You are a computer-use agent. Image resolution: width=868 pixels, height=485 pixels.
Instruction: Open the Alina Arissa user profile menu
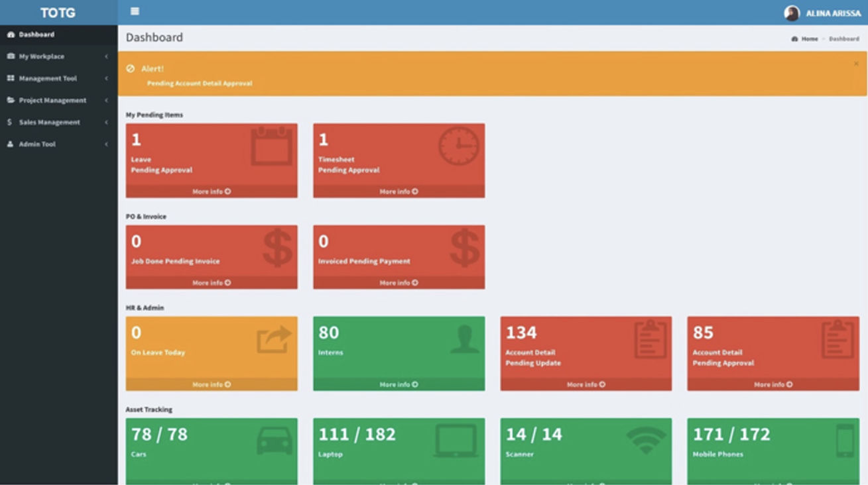pyautogui.click(x=823, y=13)
